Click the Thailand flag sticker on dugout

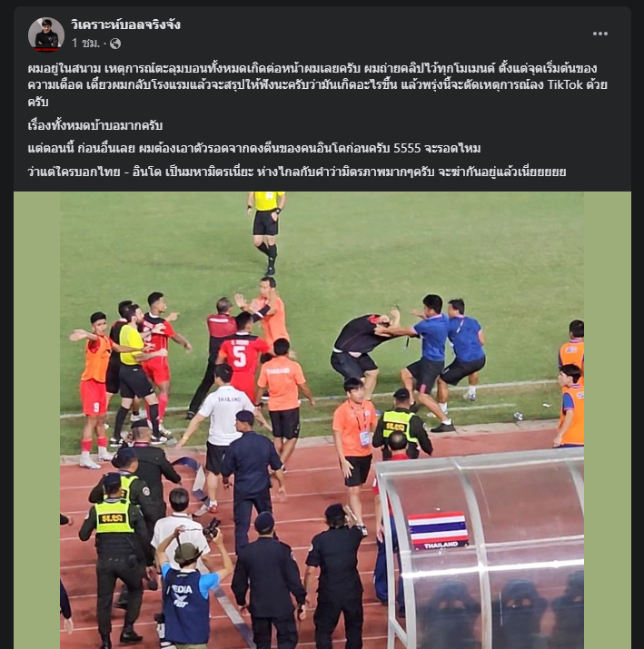[x=438, y=531]
